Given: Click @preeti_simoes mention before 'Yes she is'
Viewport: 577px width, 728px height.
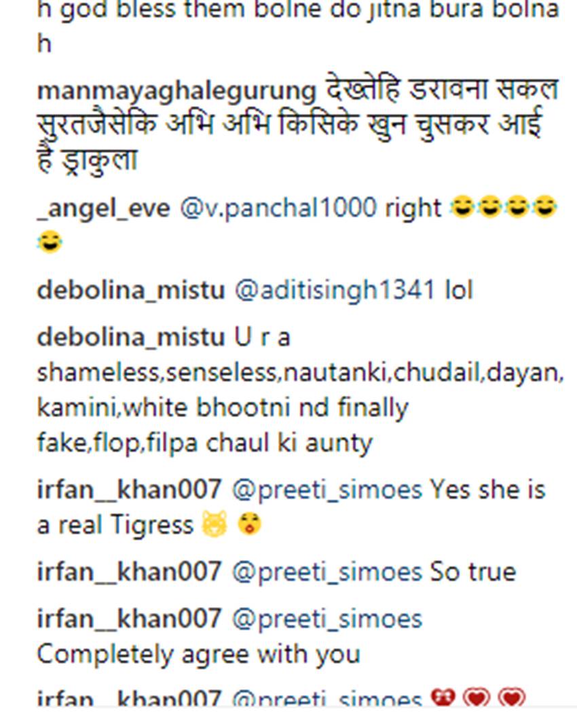Looking at the screenshot, I should 327,490.
